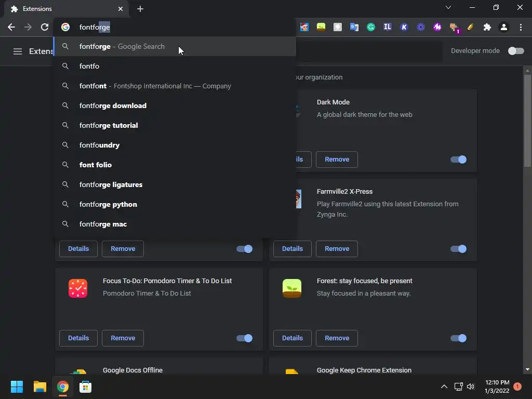Image resolution: width=532 pixels, height=399 pixels.
Task: Remove the Dark Mode extension
Action: [x=337, y=159]
